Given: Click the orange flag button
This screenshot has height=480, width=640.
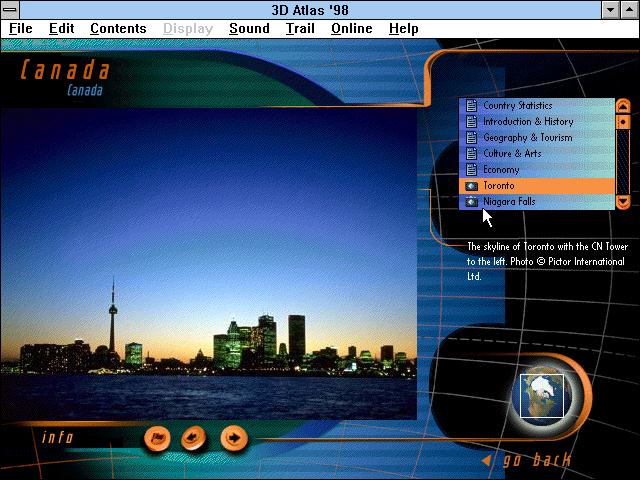Looking at the screenshot, I should (157, 439).
